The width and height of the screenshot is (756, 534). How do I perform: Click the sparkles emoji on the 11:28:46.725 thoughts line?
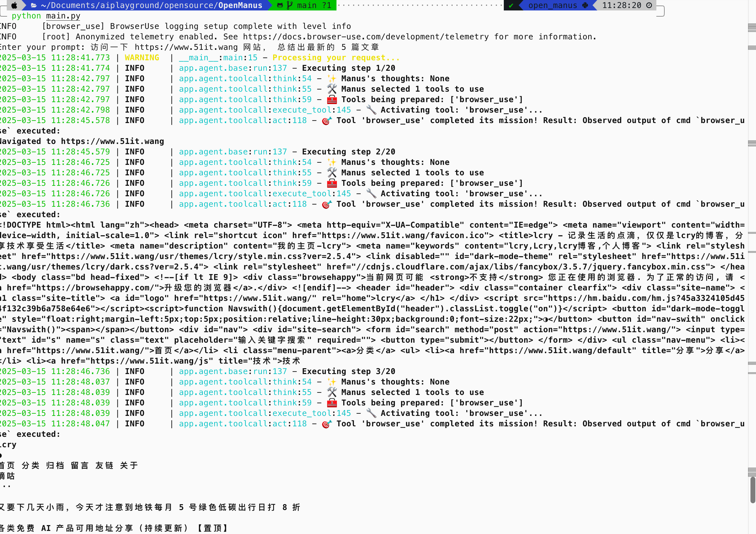[332, 162]
